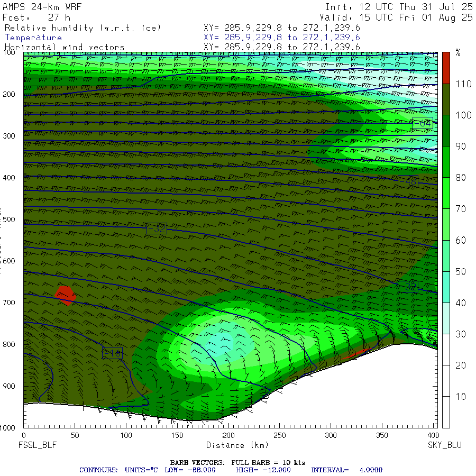Click the '10' colorbar value label
The width and height of the screenshot is (476, 476).
[x=461, y=397]
